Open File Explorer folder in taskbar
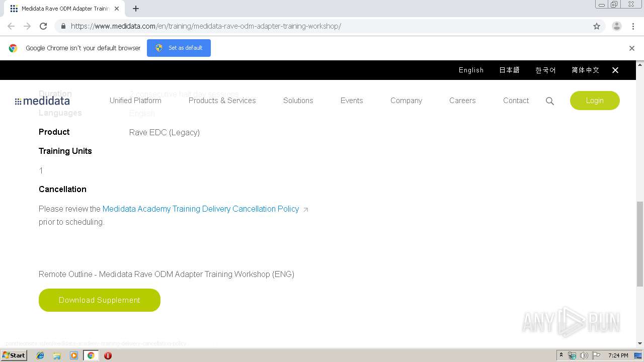This screenshot has width=644, height=362. tap(57, 355)
